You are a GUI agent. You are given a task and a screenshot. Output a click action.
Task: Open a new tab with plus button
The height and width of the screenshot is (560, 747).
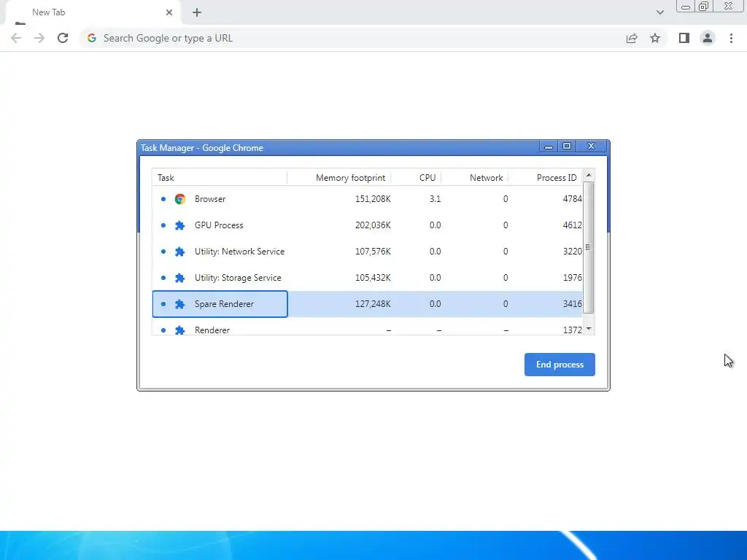click(x=197, y=13)
